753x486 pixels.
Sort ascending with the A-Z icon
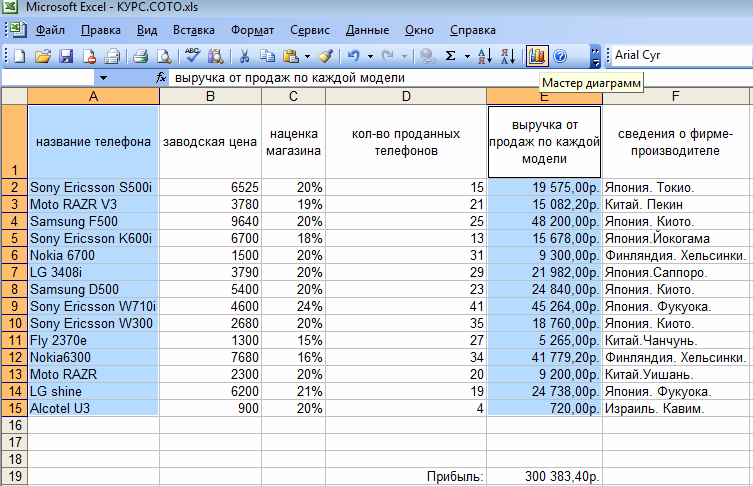(484, 56)
